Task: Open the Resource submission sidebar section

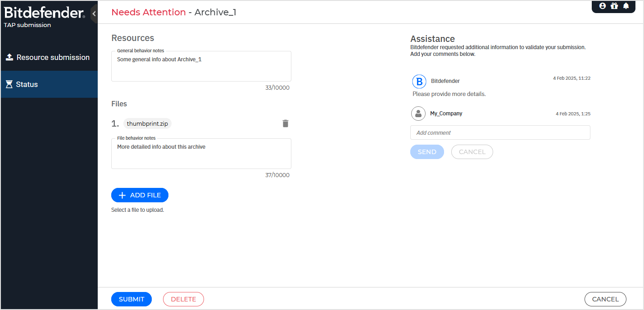Action: coord(53,57)
